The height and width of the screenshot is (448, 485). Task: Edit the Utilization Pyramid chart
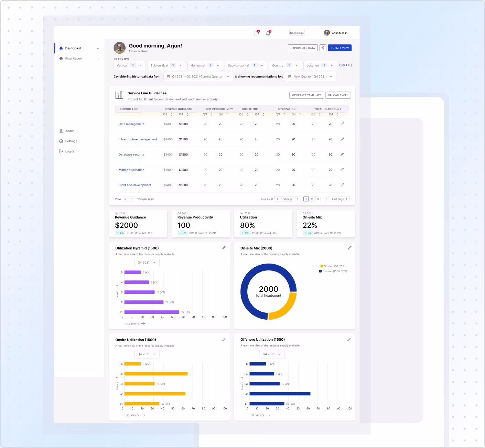pos(224,247)
